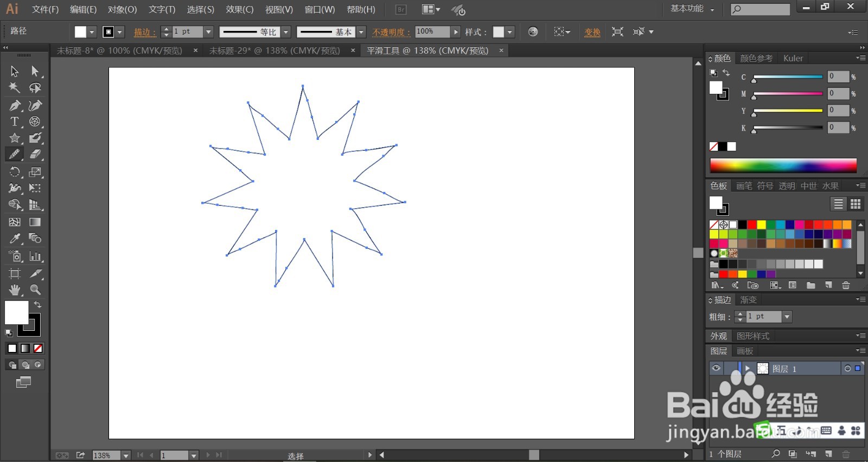Image resolution: width=868 pixels, height=462 pixels.
Task: Click the 描边 stroke link in control bar
Action: click(x=144, y=32)
